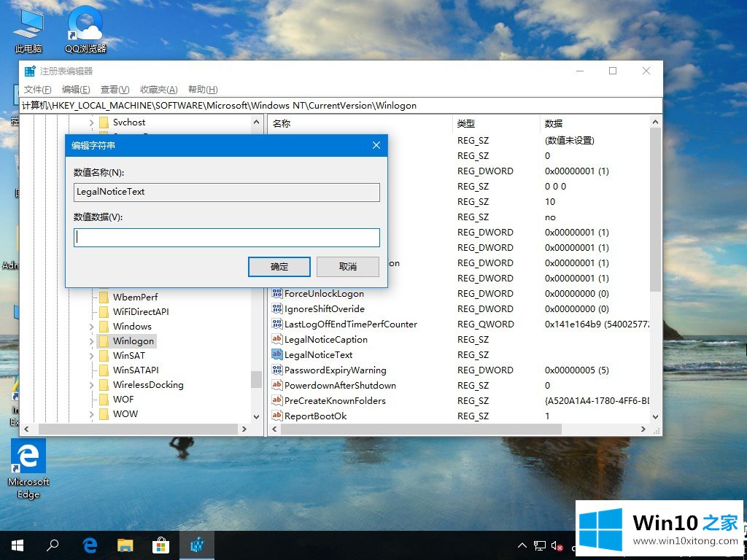Viewport: 747px width, 560px height.
Task: Click the 数值名称 LegalNoticeText field
Action: tap(227, 192)
